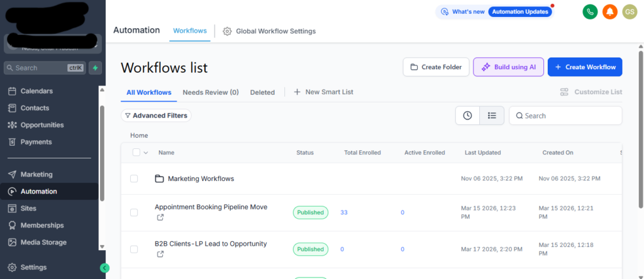The height and width of the screenshot is (279, 644).
Task: Click the Automation sidebar icon
Action: 13,191
